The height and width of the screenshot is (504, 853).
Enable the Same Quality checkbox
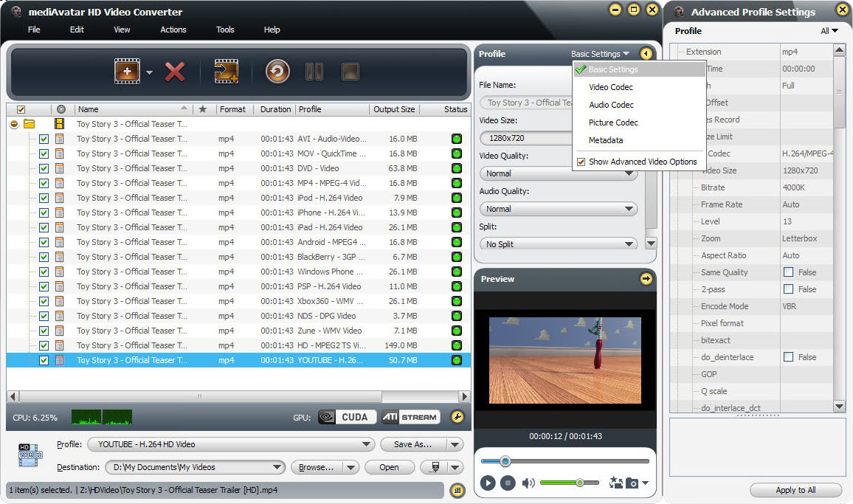788,272
